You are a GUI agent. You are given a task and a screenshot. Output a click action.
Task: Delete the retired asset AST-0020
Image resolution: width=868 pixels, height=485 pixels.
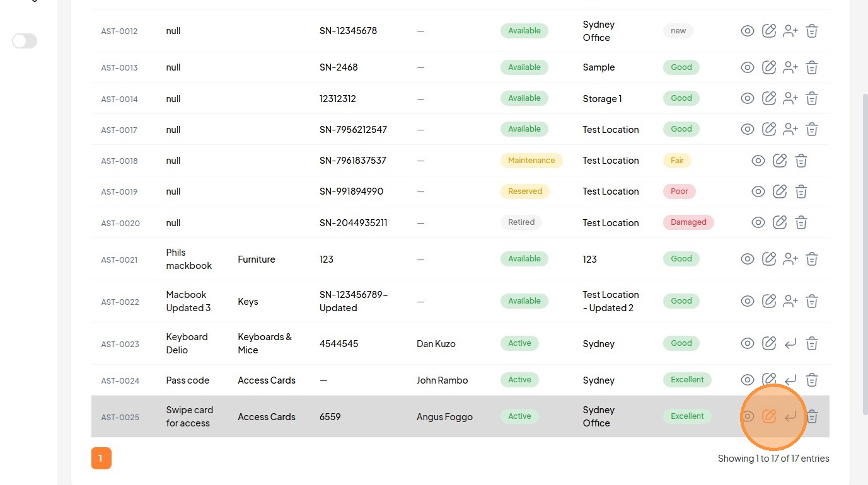tap(801, 222)
